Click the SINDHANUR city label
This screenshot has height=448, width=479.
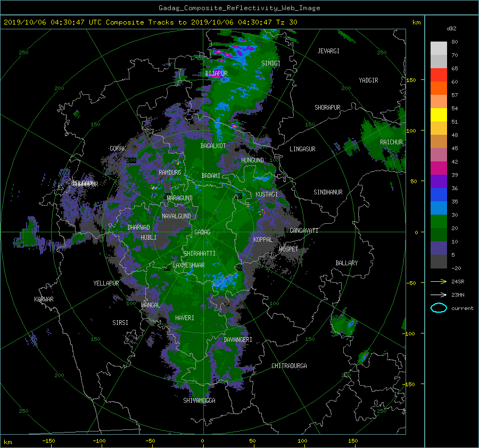[328, 192]
